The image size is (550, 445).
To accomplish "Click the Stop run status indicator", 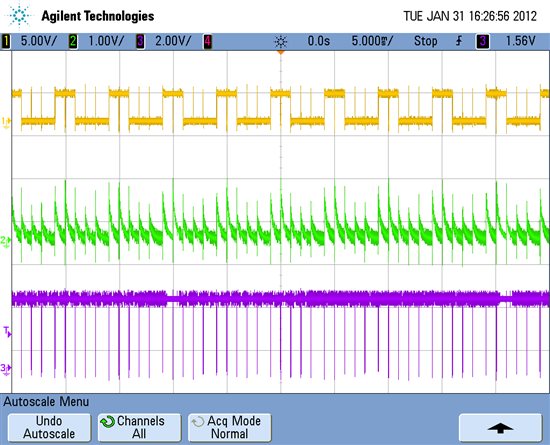I will (425, 41).
